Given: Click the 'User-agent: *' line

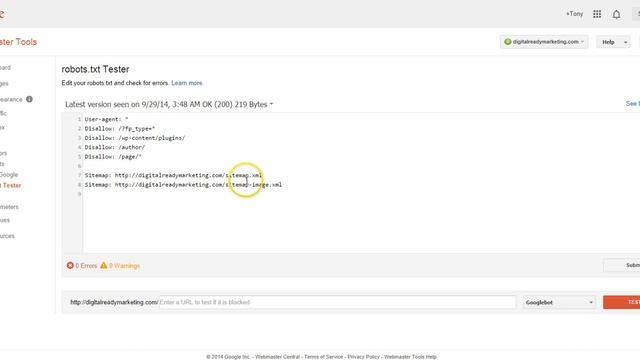Looking at the screenshot, I should pyautogui.click(x=107, y=119).
